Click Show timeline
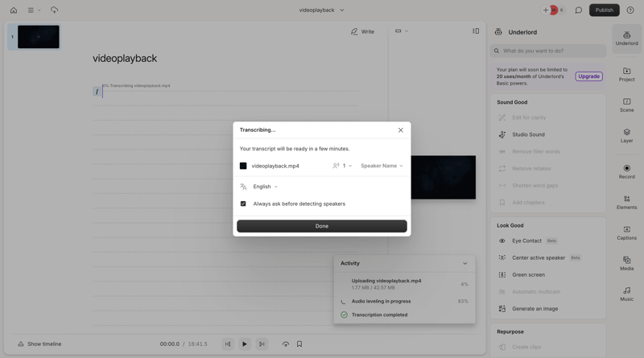644x358 pixels. click(x=39, y=344)
